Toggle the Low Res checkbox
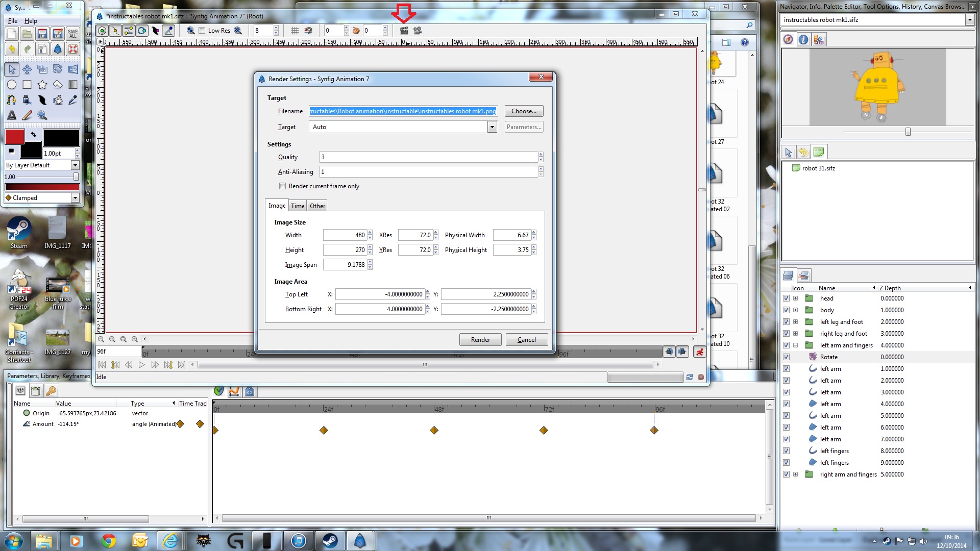Image resolution: width=980 pixels, height=551 pixels. pyautogui.click(x=202, y=31)
